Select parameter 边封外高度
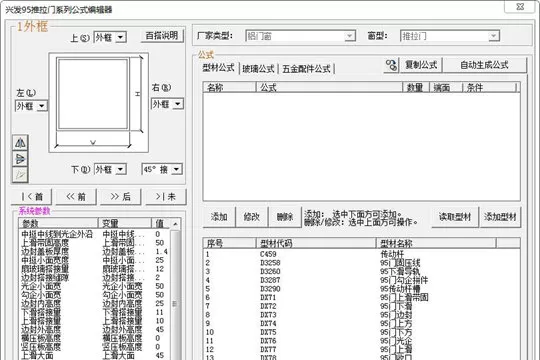 tap(95, 329)
